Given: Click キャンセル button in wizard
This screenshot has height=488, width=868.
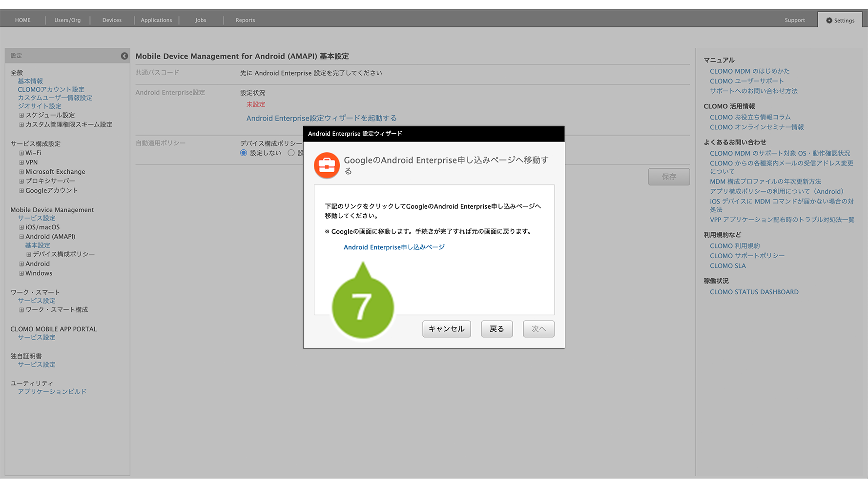Looking at the screenshot, I should click(447, 329).
